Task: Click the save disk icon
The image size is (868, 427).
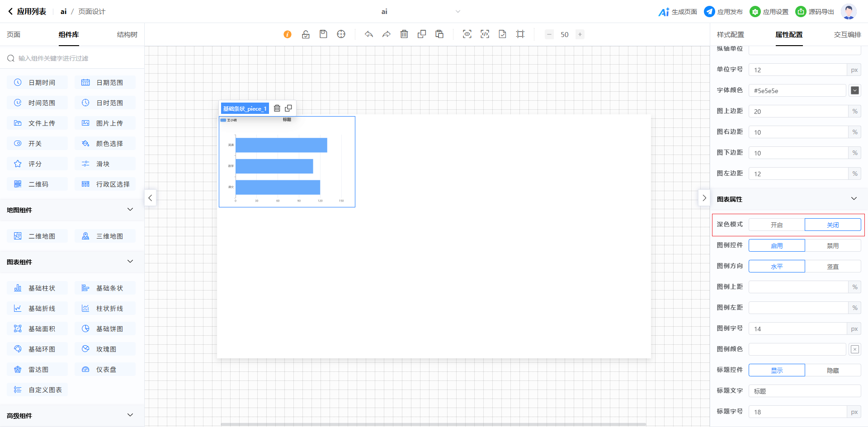Action: coord(323,34)
